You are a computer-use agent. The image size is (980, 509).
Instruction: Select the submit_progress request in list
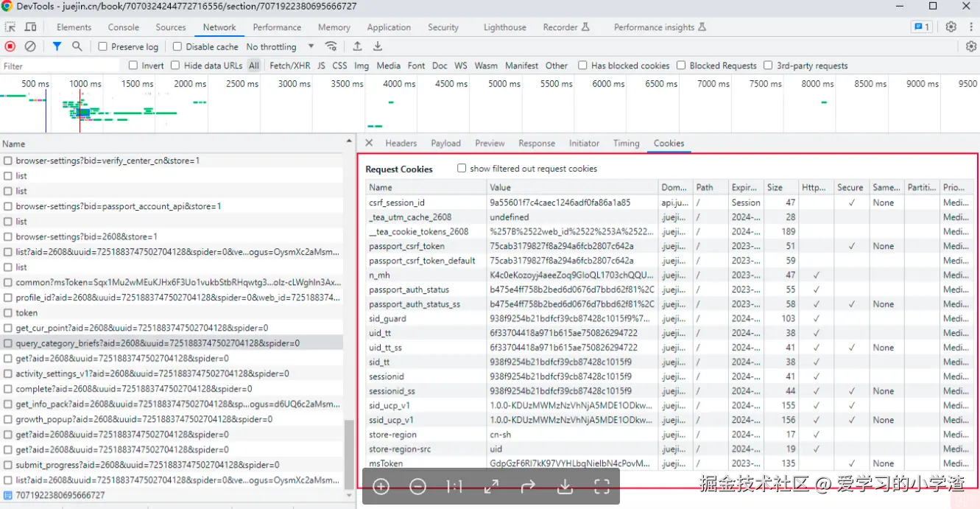tap(147, 465)
